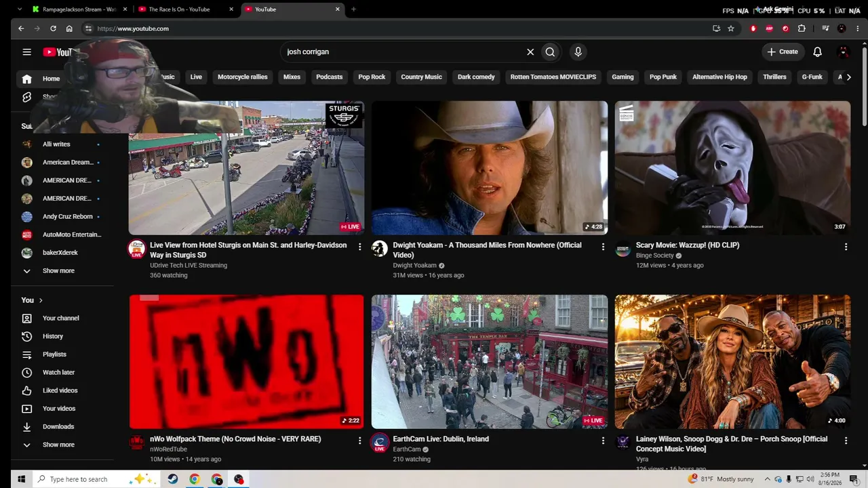The image size is (868, 488).
Task: Expand Show more under the You section
Action: pyautogui.click(x=58, y=445)
